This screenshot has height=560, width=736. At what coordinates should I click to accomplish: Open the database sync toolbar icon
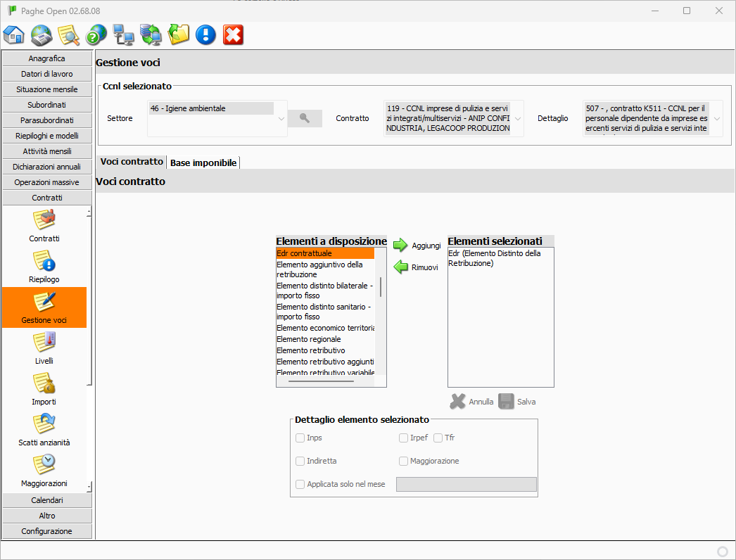tap(151, 34)
